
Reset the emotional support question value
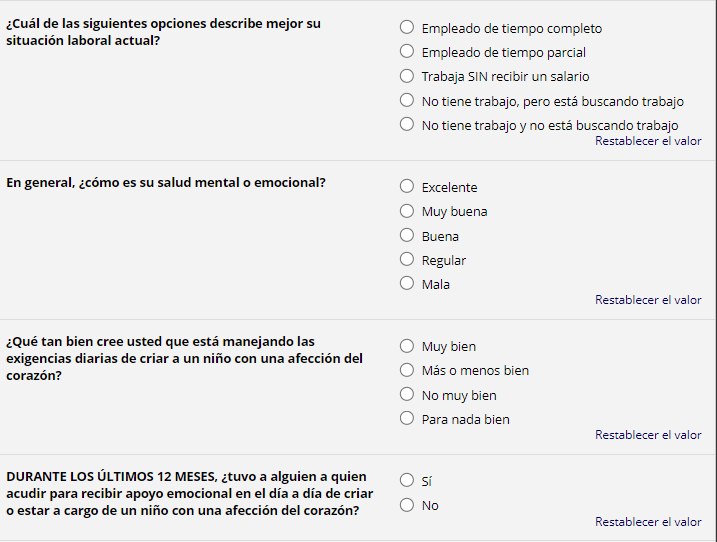tap(648, 522)
